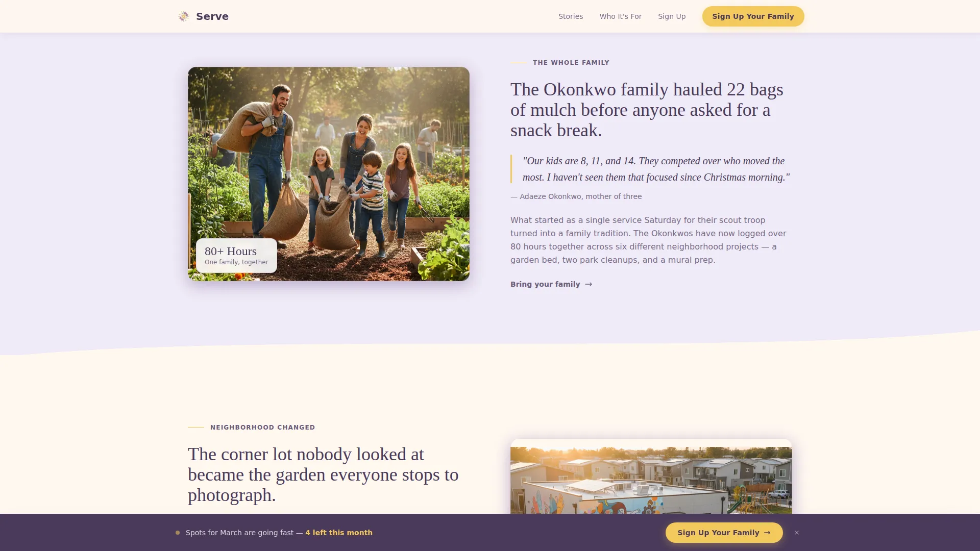This screenshot has width=980, height=551.
Task: Click the 'THE WHOLE FAMILY' label
Action: pyautogui.click(x=571, y=63)
